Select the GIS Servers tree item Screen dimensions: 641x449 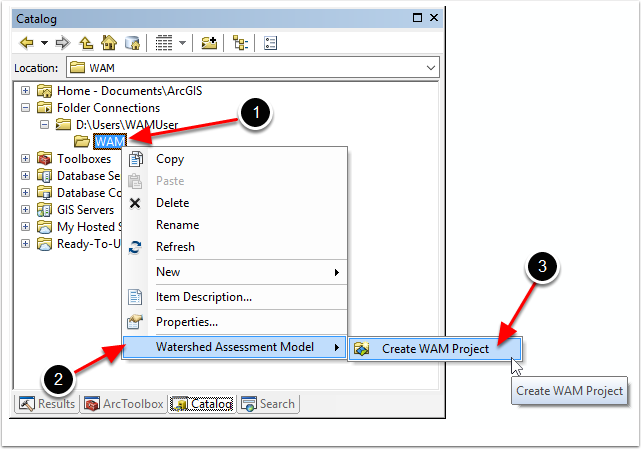coord(85,210)
